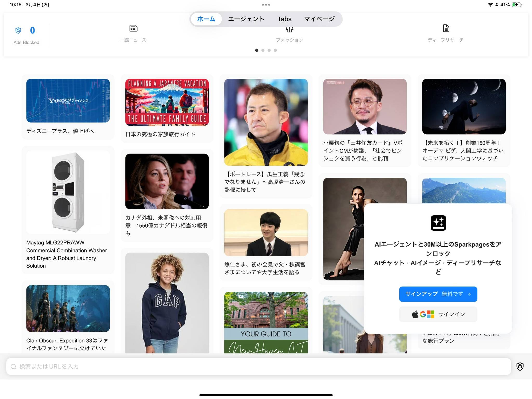The height and width of the screenshot is (399, 532).
Task: Open the Maytag washer dryer image
Action: pos(68,192)
